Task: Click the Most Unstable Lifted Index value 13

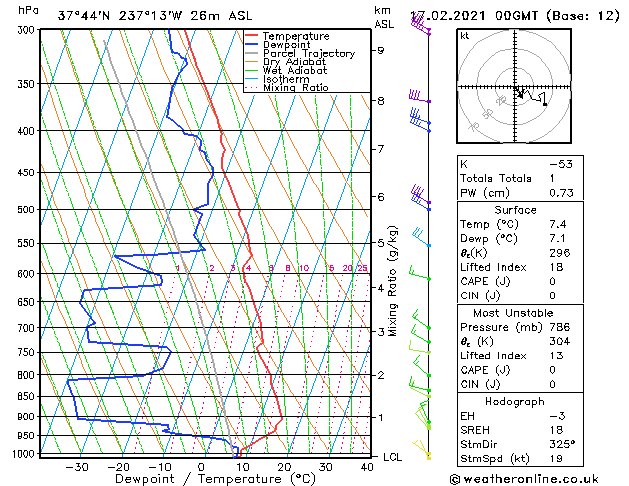Action: click(556, 356)
